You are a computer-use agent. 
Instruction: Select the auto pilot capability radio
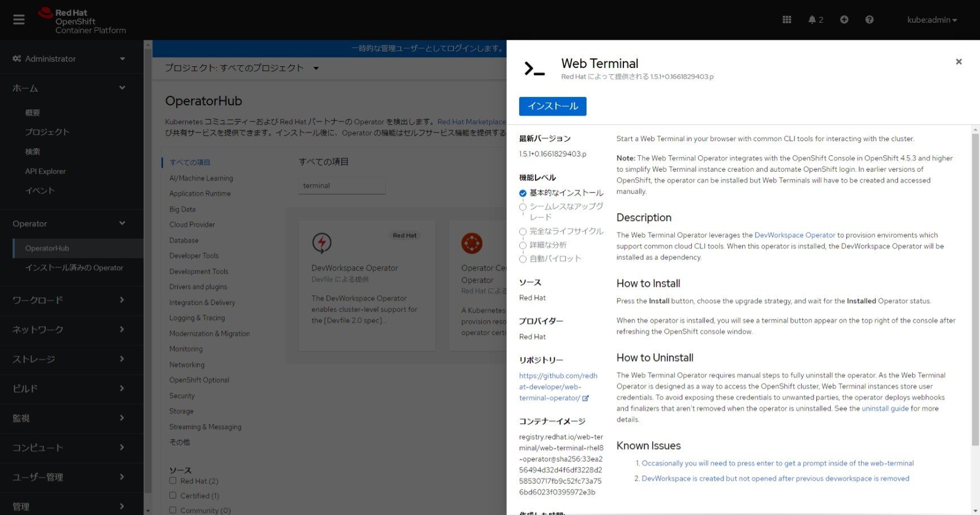coord(523,259)
